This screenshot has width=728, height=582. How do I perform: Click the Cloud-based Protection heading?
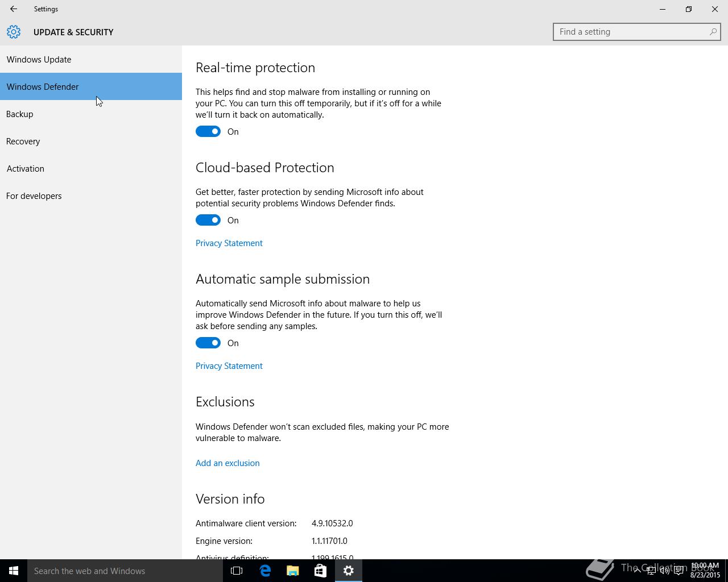[265, 167]
